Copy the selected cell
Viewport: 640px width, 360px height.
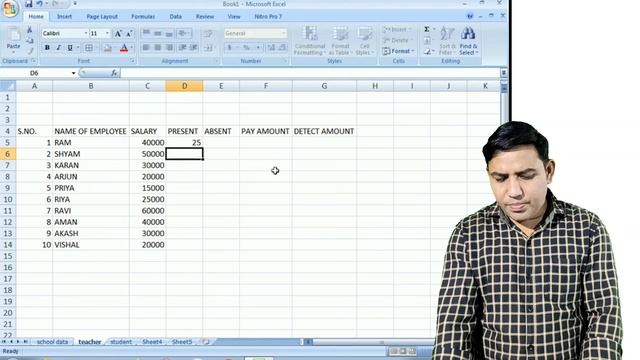coord(29,40)
